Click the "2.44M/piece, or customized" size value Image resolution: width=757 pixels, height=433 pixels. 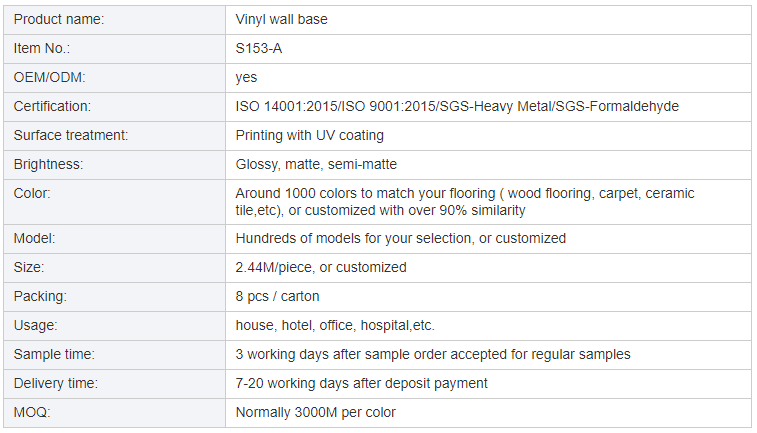[x=321, y=267]
